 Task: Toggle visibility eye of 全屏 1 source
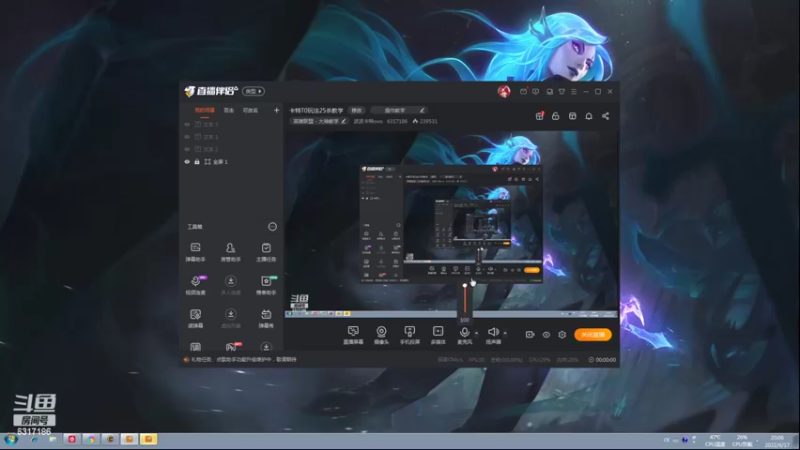(187, 162)
